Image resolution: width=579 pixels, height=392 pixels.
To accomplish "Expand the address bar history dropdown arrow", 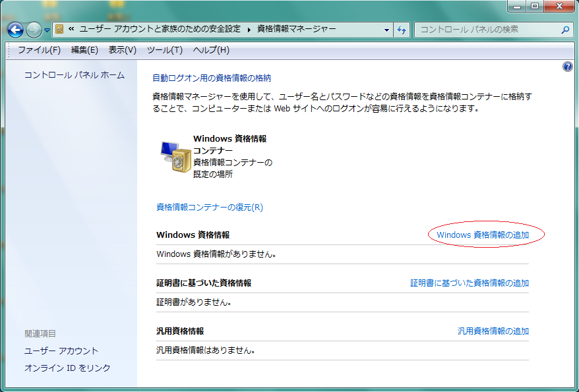I will click(386, 30).
